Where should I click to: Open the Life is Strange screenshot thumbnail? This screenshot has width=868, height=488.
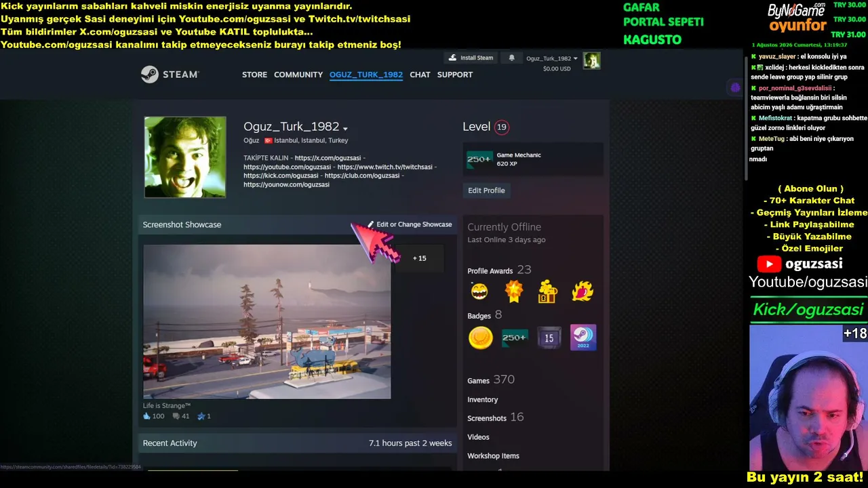click(267, 322)
